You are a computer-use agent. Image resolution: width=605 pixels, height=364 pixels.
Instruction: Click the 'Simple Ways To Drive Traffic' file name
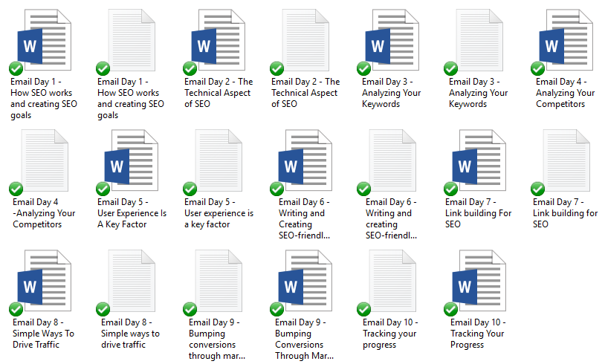pyautogui.click(x=43, y=334)
